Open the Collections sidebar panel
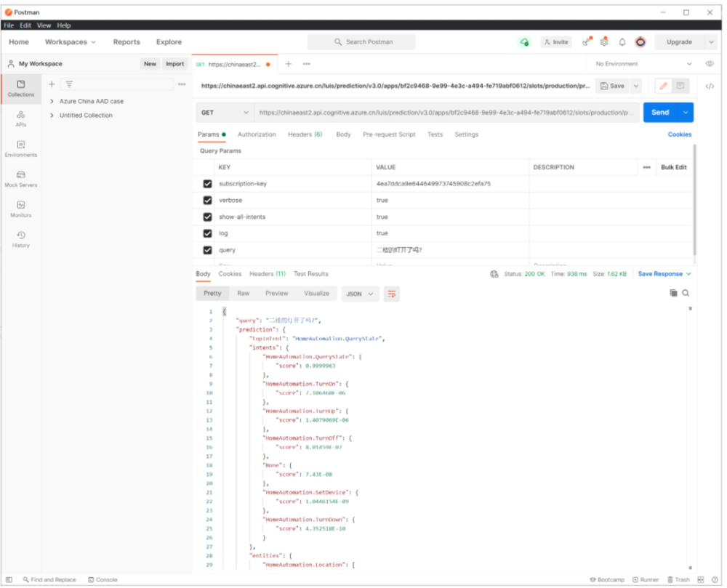Screen dimensions: 727x588 click(x=21, y=89)
